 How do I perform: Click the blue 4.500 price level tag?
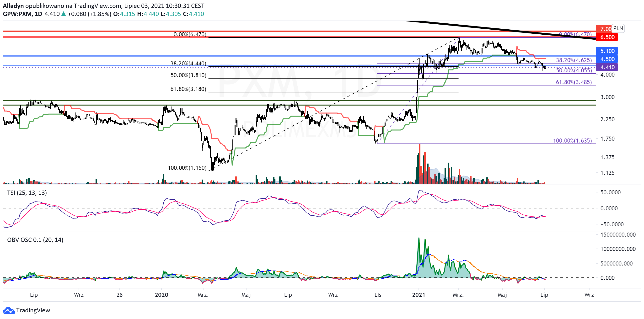[x=607, y=59]
